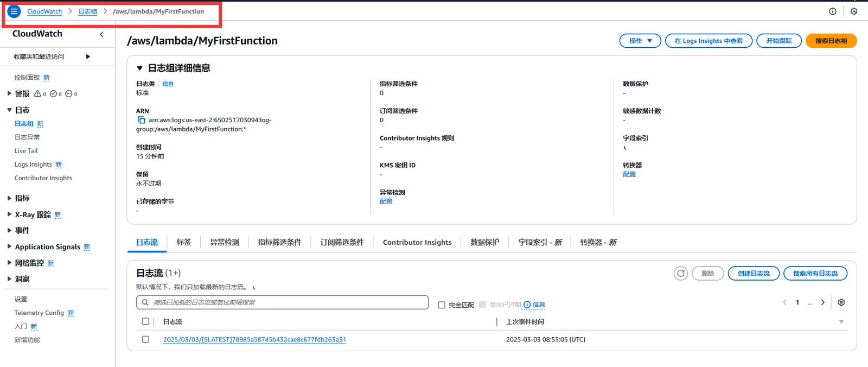Click 在 Logs Insights 中查看 button
The height and width of the screenshot is (367, 868).
pos(709,41)
